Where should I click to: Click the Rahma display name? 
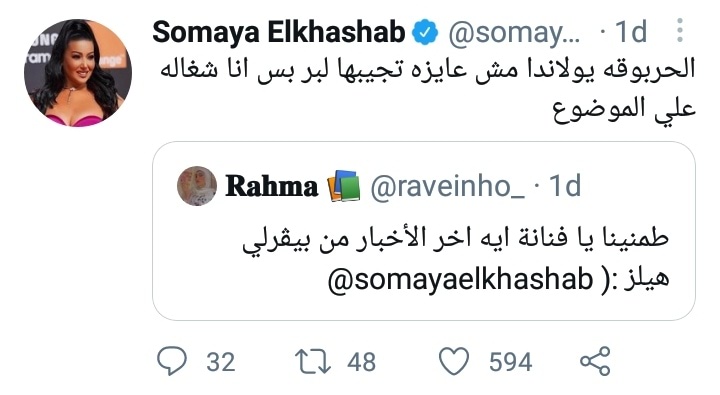[271, 186]
